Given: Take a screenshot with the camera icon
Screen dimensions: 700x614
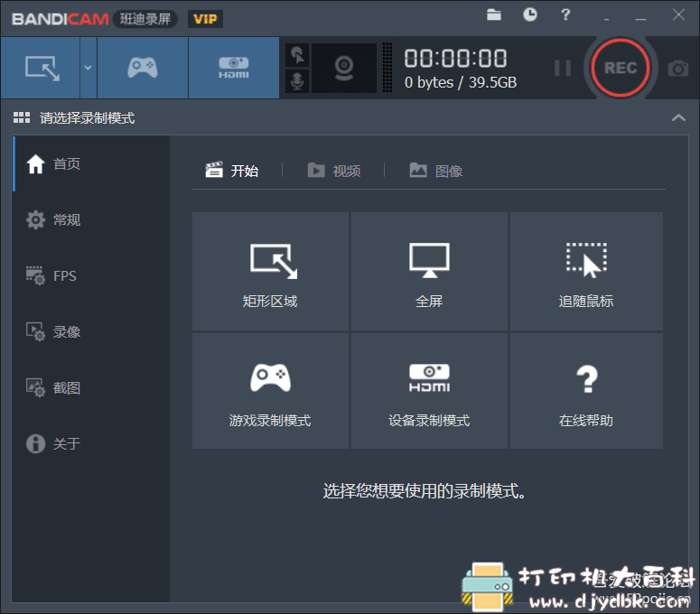Looking at the screenshot, I should tap(678, 69).
